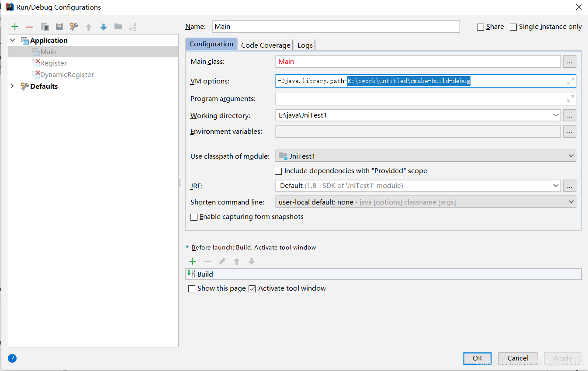Click the Defaults label in tree

(x=44, y=86)
